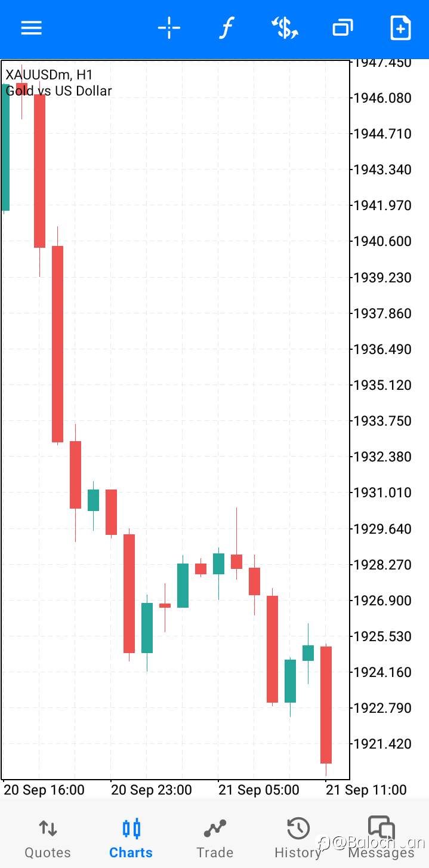The image size is (429, 868).
Task: Select the Charts tab
Action: pyautogui.click(x=131, y=838)
